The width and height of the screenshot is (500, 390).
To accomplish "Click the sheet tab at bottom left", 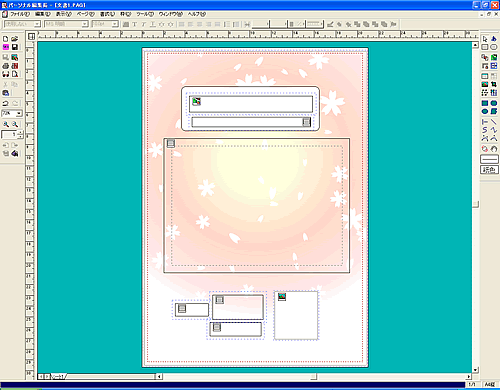I will (58, 376).
